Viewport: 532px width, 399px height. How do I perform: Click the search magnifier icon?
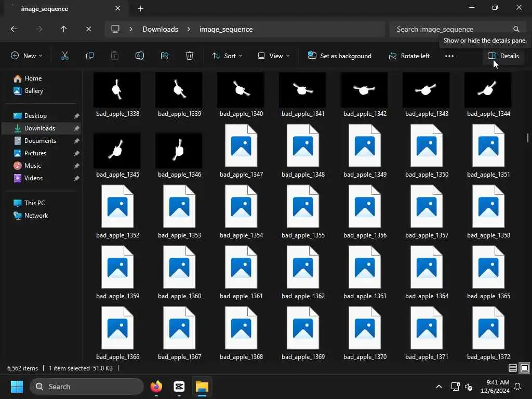click(516, 29)
